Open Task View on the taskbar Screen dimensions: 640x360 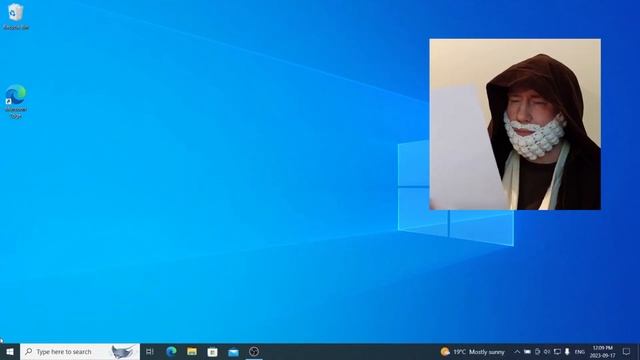[150, 351]
